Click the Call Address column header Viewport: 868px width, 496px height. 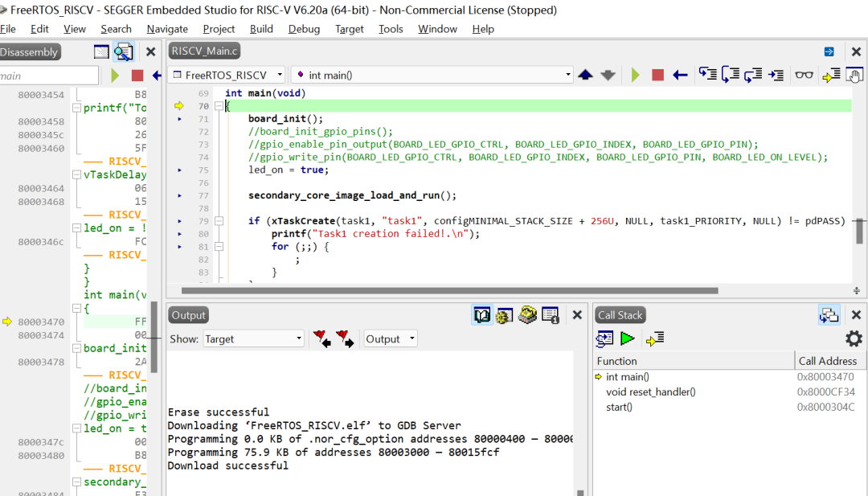(827, 361)
